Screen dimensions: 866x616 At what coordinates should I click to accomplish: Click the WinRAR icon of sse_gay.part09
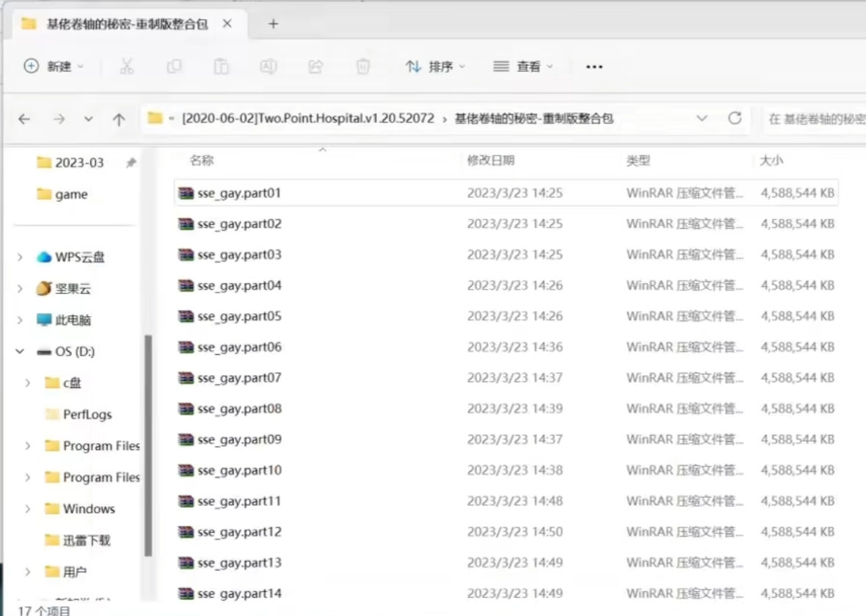(186, 439)
